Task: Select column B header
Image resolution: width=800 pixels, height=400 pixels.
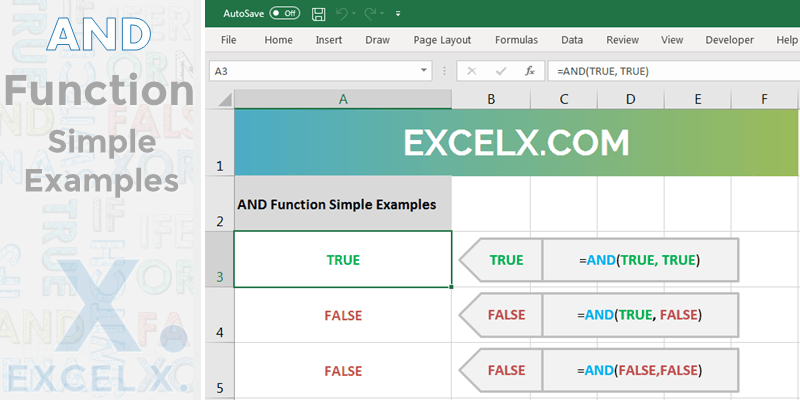Action: point(491,99)
